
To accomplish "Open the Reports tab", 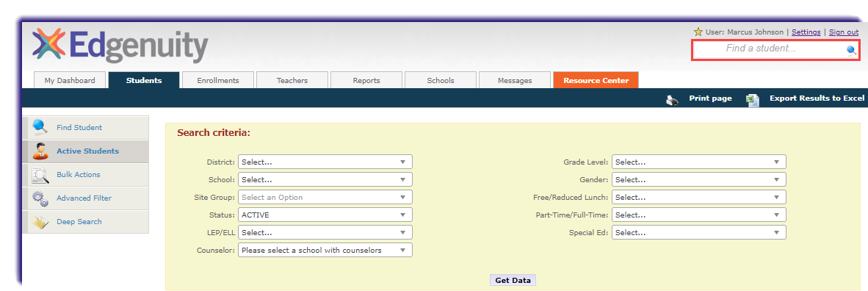I will [366, 80].
